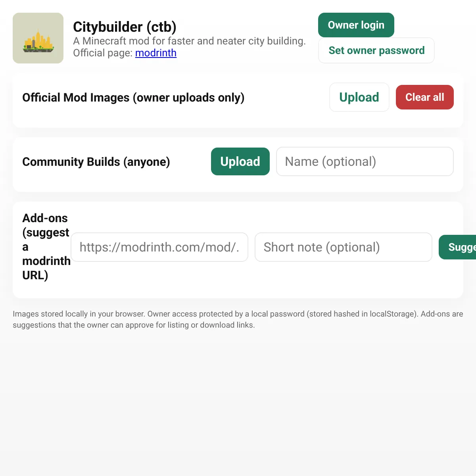Viewport: 476px width, 476px height.
Task: Click the "Official page:" label text
Action: click(103, 53)
